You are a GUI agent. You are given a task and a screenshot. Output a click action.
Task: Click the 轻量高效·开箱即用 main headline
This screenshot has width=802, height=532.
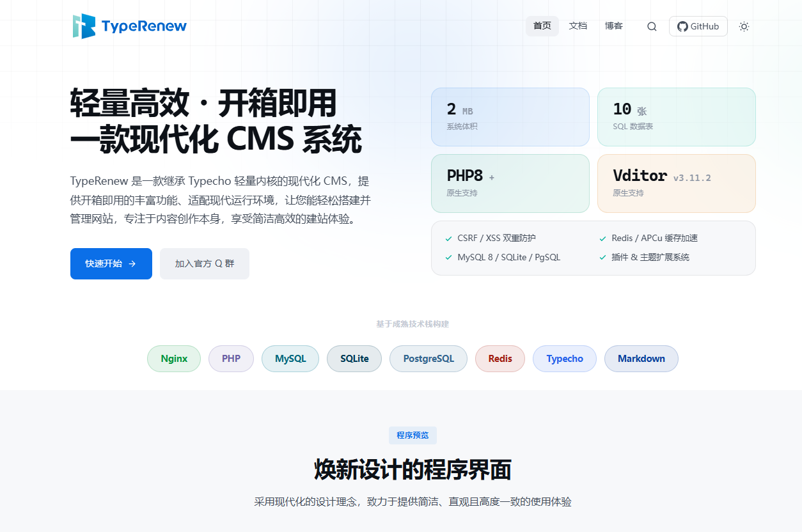[x=203, y=103]
